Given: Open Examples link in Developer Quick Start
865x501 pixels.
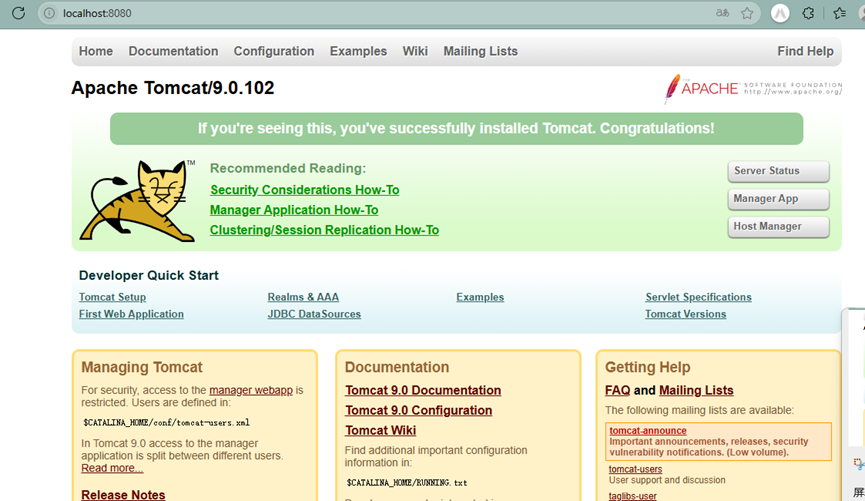Looking at the screenshot, I should coord(480,297).
